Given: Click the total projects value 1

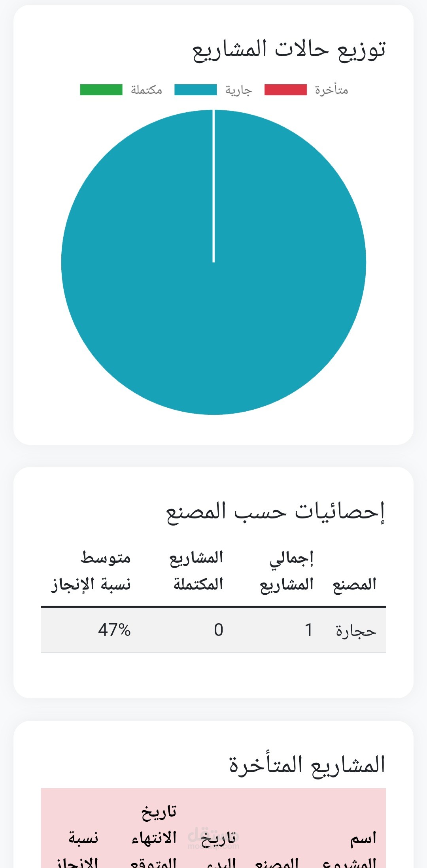Looking at the screenshot, I should click(309, 630).
